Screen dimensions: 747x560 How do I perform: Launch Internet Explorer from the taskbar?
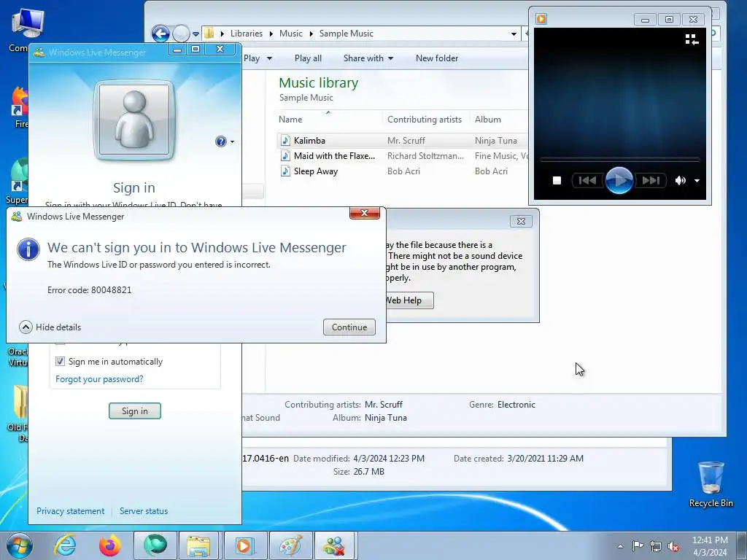[64, 545]
